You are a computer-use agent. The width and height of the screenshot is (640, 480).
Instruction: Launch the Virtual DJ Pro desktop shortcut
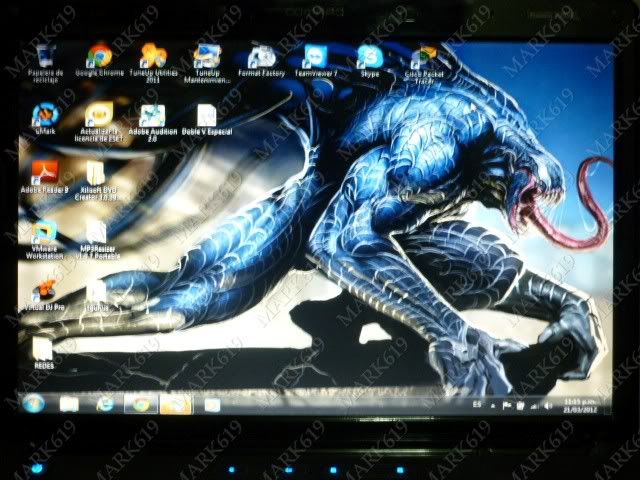44,295
